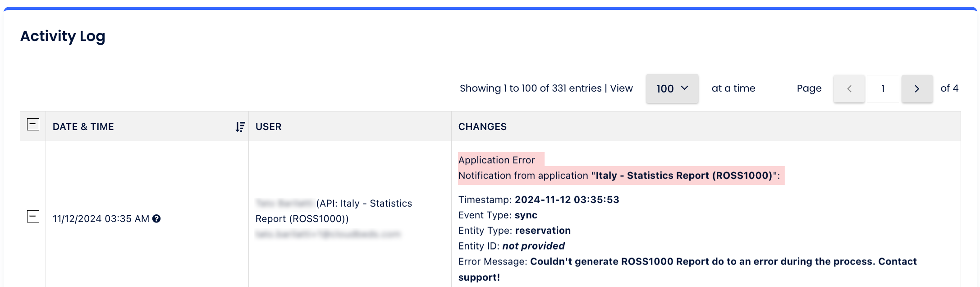Click the Timestamp value 2024-11-12 03:35:53
The height and width of the screenshot is (287, 980).
coord(567,200)
